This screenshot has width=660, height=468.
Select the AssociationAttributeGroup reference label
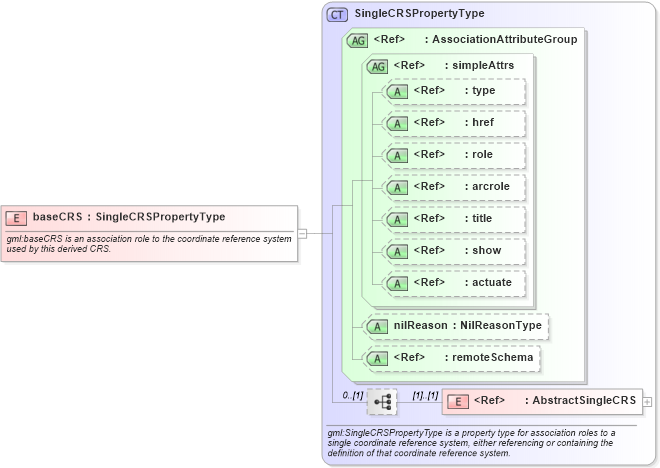click(x=475, y=40)
